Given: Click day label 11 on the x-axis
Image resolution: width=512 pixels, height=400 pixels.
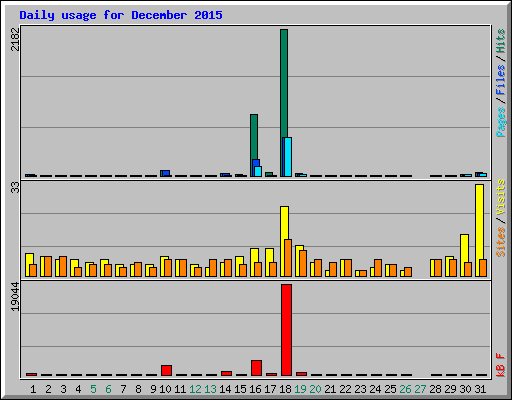Looking at the screenshot, I should (180, 389).
